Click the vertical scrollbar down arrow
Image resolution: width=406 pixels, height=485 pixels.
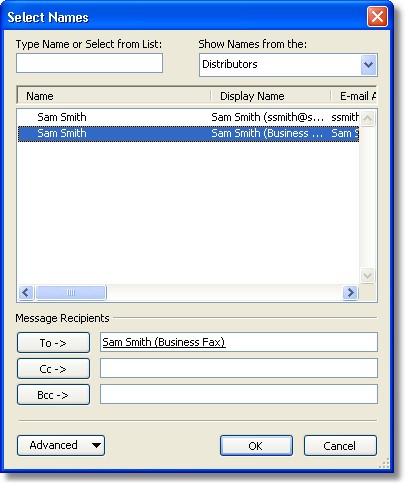(368, 276)
